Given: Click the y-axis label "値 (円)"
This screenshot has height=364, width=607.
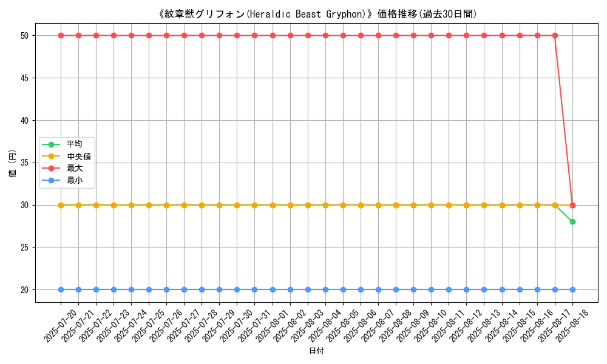Looking at the screenshot, I should [12, 163].
